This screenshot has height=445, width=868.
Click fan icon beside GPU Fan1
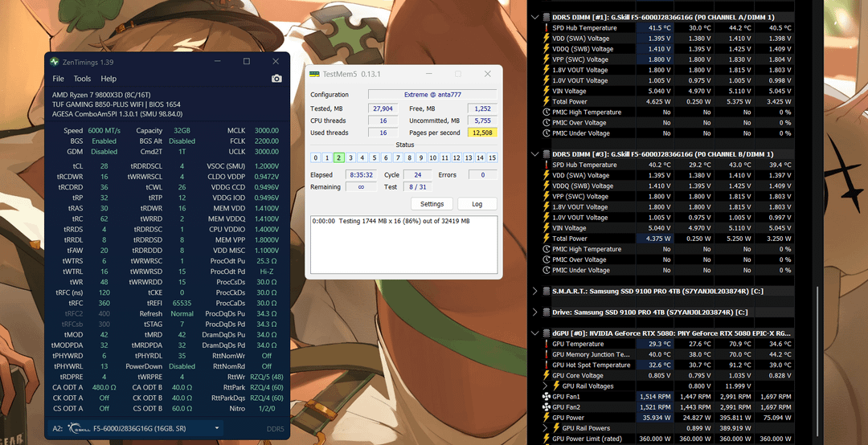click(547, 396)
